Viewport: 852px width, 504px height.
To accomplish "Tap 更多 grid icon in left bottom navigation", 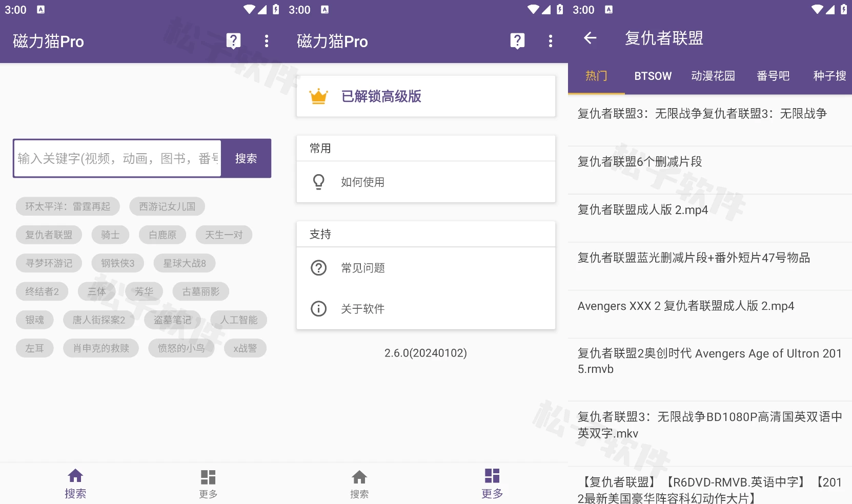I will [x=208, y=477].
